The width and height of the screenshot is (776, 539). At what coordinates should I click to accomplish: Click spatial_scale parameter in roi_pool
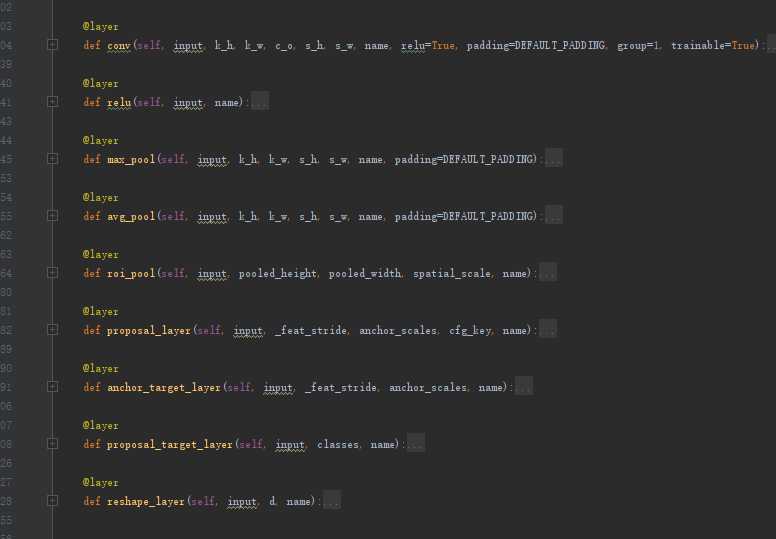click(452, 273)
